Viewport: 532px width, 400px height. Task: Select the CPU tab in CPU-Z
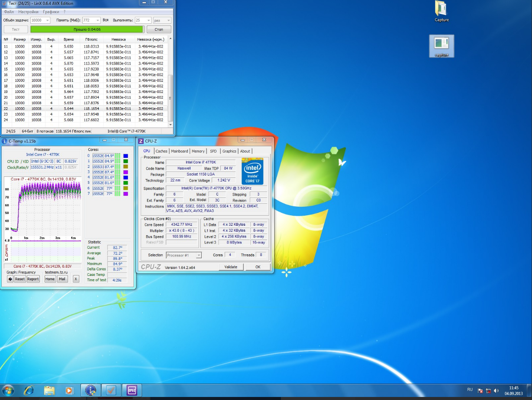(147, 150)
